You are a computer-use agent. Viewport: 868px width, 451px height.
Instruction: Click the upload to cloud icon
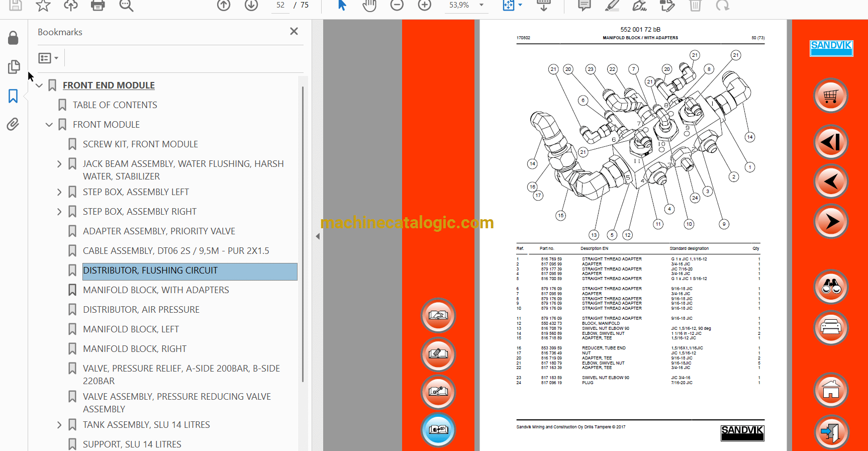71,6
